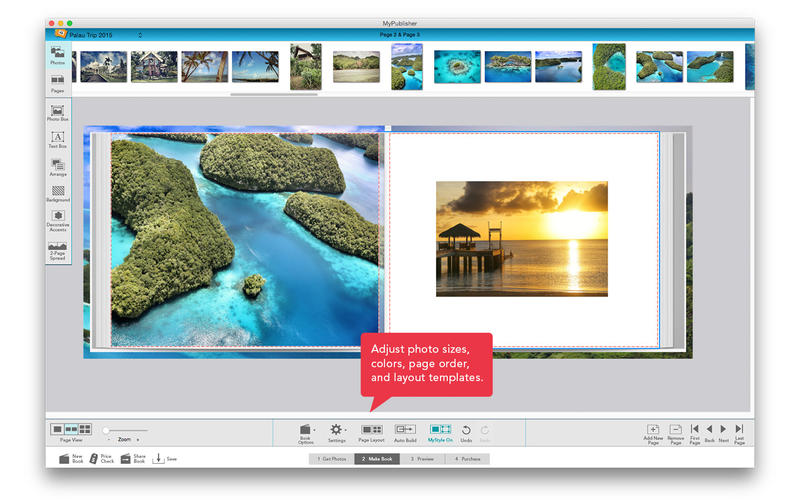Screen dimensions: 800x500
Task: Toggle the 2-Page Spread view
Action: point(58,248)
